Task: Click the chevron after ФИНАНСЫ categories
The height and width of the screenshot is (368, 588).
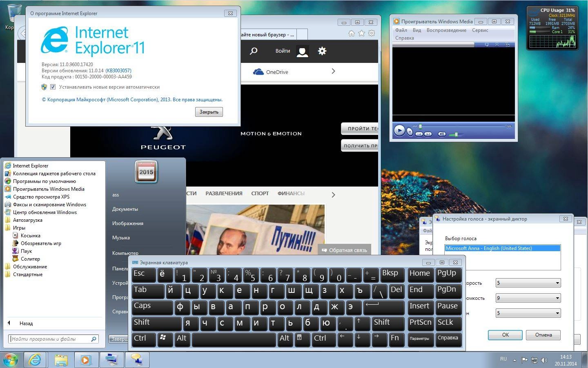Action: point(333,195)
